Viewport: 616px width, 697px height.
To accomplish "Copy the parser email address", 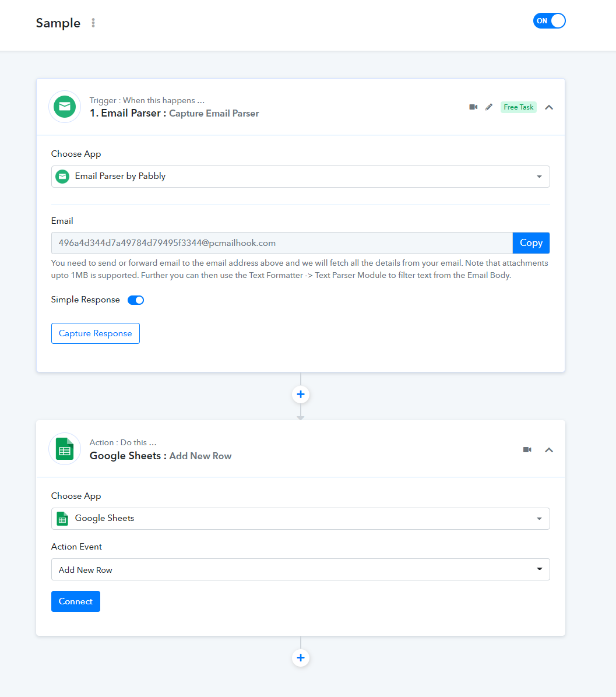I will tap(531, 243).
